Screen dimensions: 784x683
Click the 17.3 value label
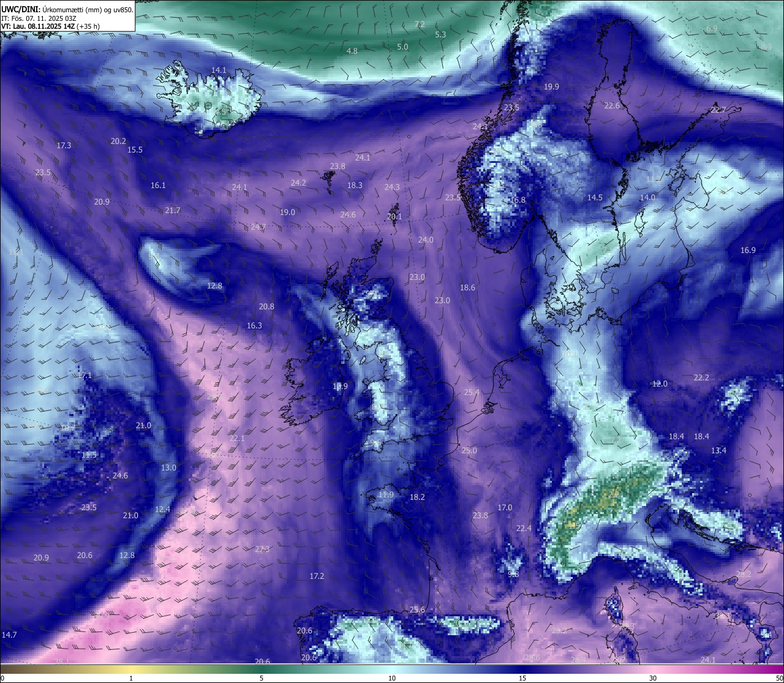point(64,146)
